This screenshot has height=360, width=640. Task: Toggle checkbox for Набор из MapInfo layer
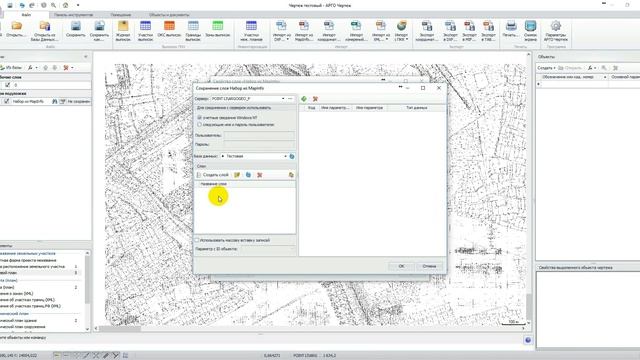coord(6,101)
